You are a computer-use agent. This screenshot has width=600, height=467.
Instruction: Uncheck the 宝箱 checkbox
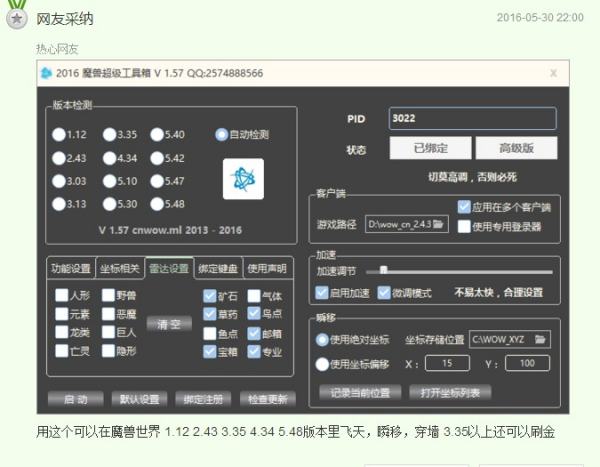coord(210,352)
